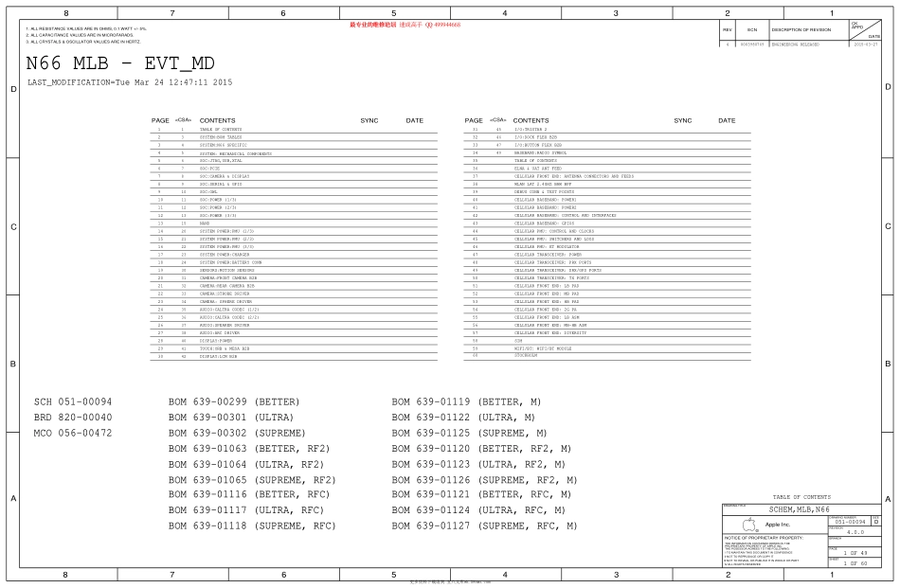
Task: Select 'BOM 639-01117 (ULTRA, RFC)' entry
Action: click(246, 509)
